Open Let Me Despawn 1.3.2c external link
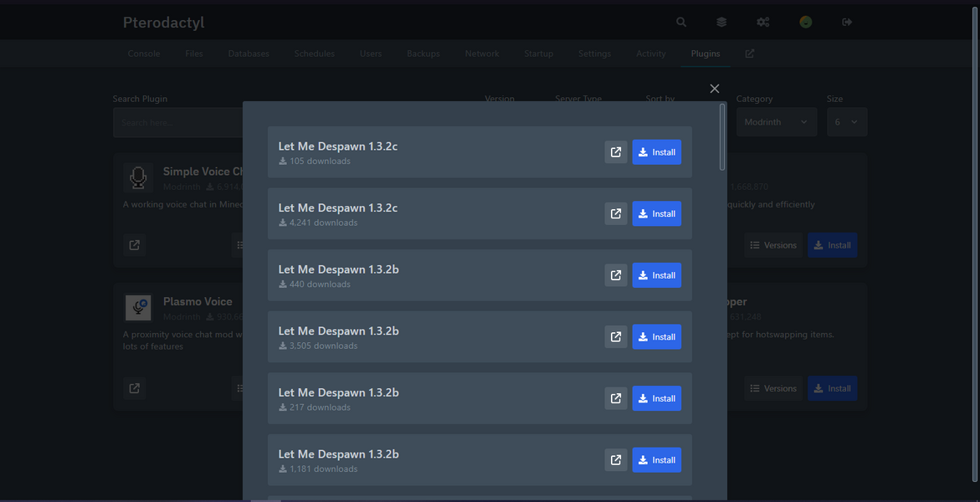This screenshot has height=502, width=980. point(615,151)
